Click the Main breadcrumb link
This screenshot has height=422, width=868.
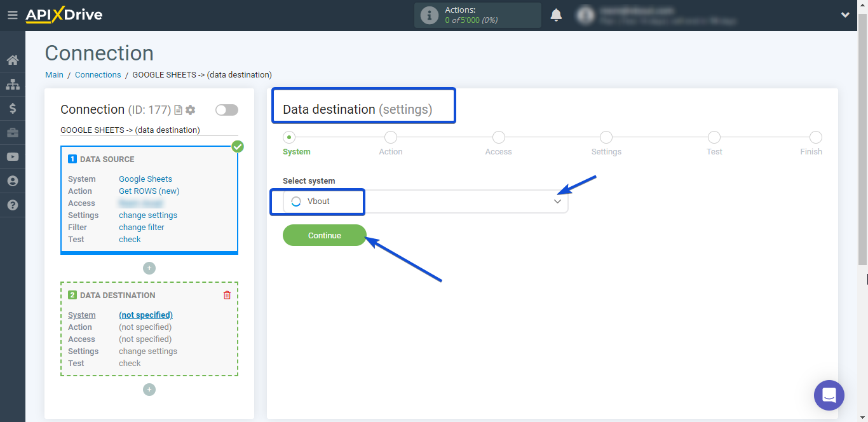pos(54,75)
